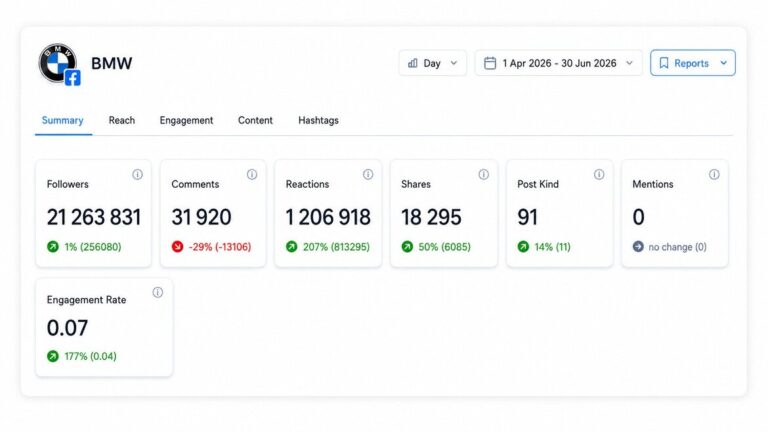Screen dimensions: 768x432
Task: Click the Post Kind card label
Action: pyautogui.click(x=538, y=184)
